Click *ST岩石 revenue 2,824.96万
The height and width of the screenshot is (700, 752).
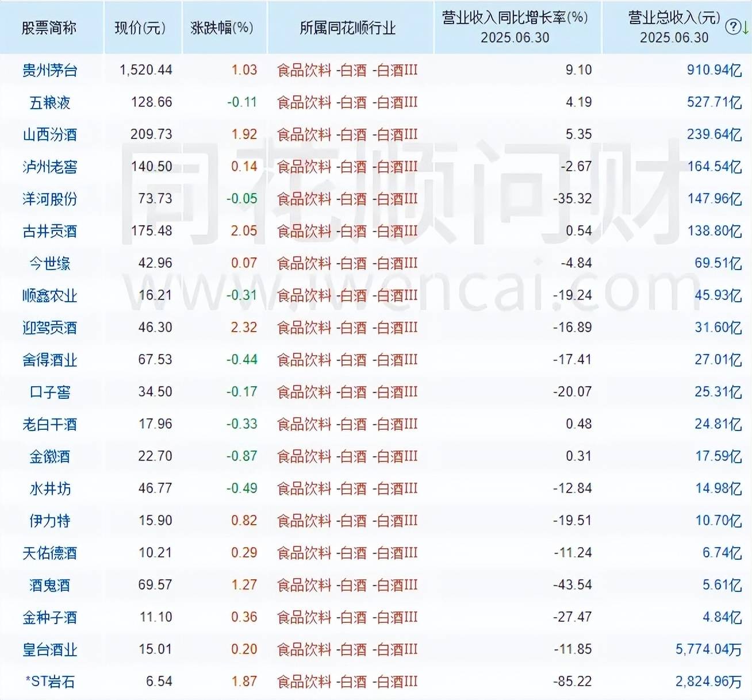[708, 682]
